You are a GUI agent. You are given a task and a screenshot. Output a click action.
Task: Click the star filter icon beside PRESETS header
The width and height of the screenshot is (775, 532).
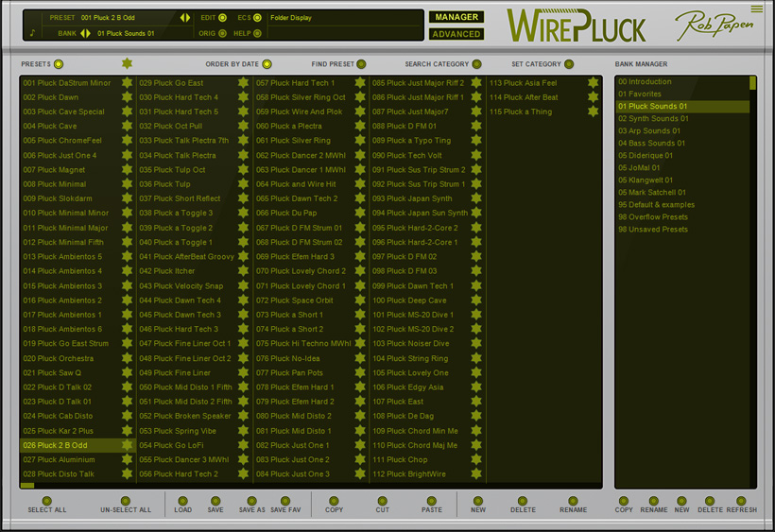point(127,63)
